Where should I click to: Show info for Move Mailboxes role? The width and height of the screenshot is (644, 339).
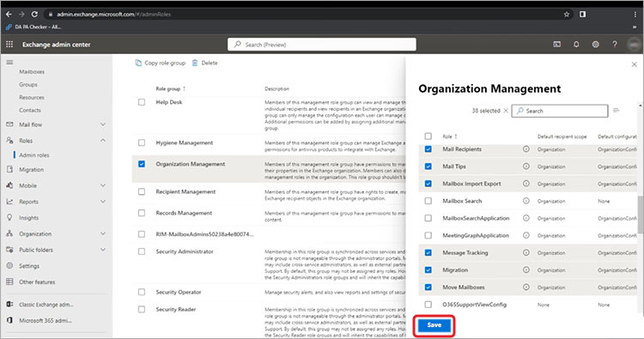tap(526, 287)
